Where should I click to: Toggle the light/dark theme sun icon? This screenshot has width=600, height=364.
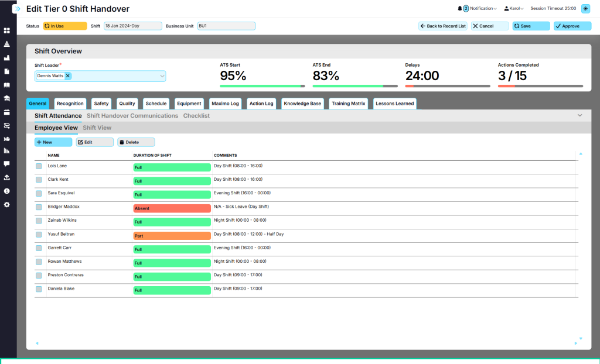pos(585,8)
